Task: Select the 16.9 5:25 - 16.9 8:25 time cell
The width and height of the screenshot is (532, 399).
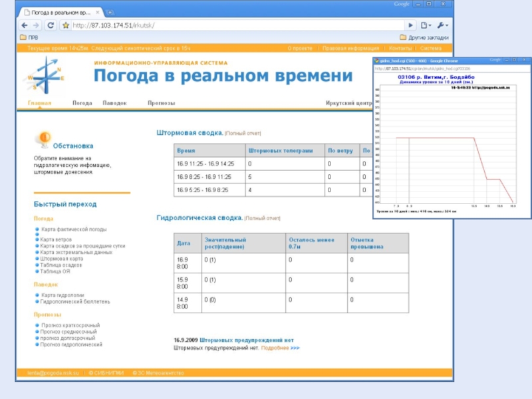Action: pos(209,190)
